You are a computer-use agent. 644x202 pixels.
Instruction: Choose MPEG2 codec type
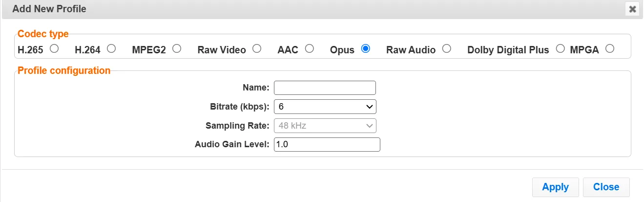(177, 48)
